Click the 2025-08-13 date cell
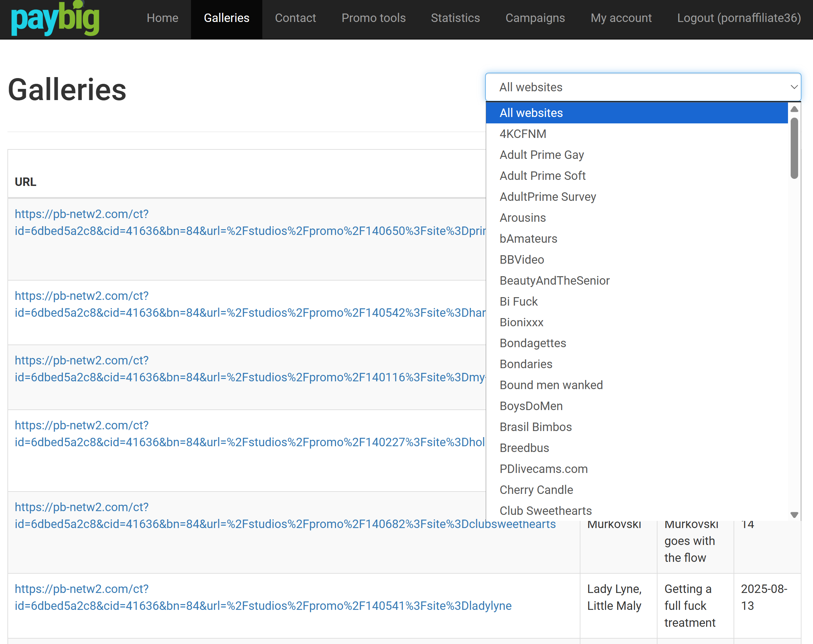 767,605
